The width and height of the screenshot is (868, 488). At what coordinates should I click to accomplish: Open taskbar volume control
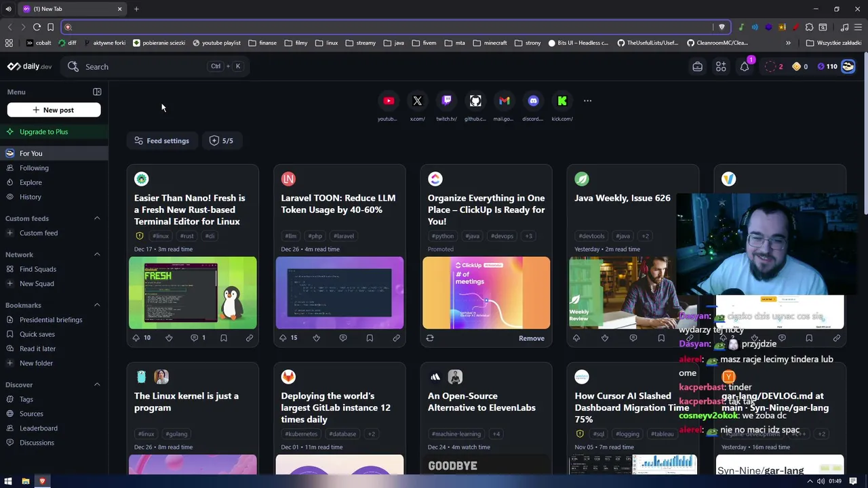(x=821, y=481)
